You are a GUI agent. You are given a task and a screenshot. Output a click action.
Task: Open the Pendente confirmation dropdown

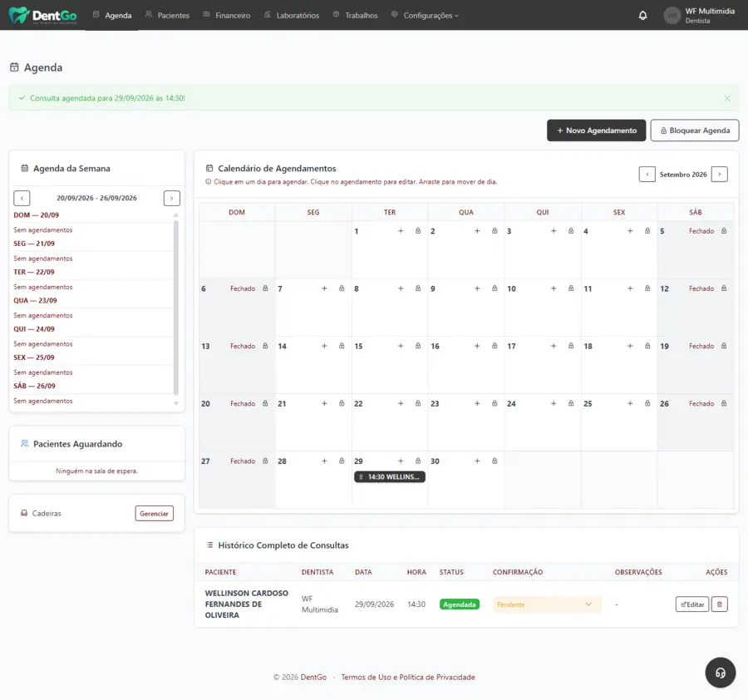tap(547, 604)
